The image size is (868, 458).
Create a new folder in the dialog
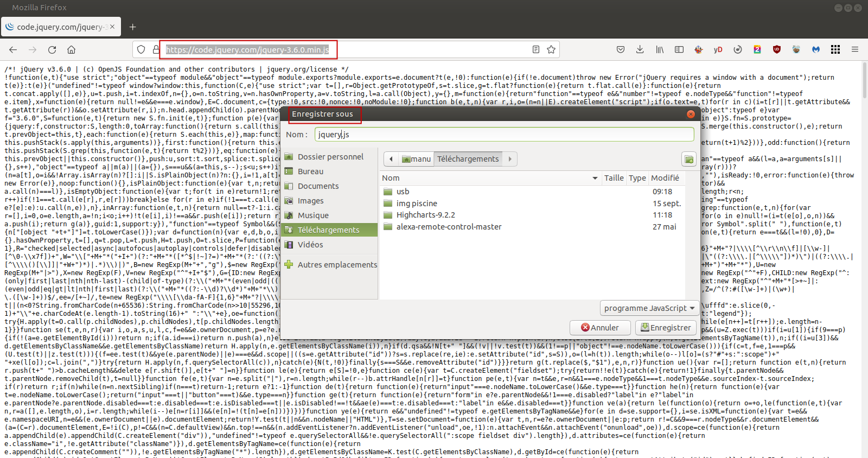689,159
